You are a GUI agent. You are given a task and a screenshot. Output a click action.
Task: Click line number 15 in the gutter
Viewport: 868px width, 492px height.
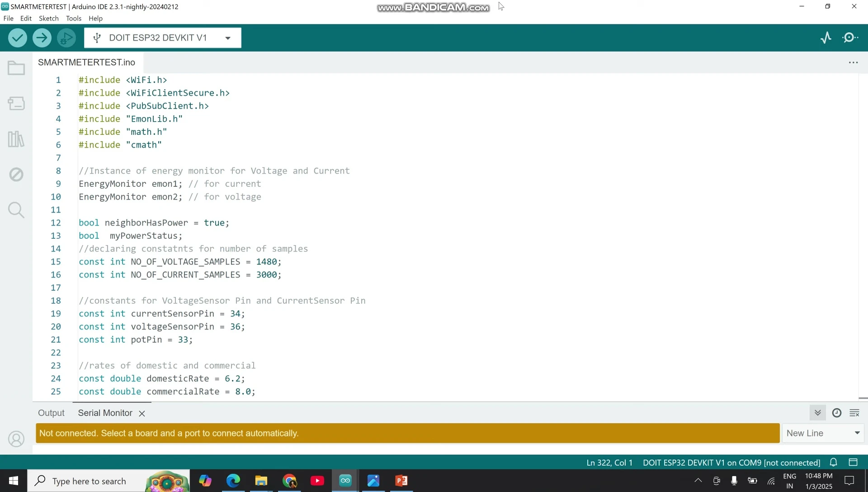coord(56,262)
